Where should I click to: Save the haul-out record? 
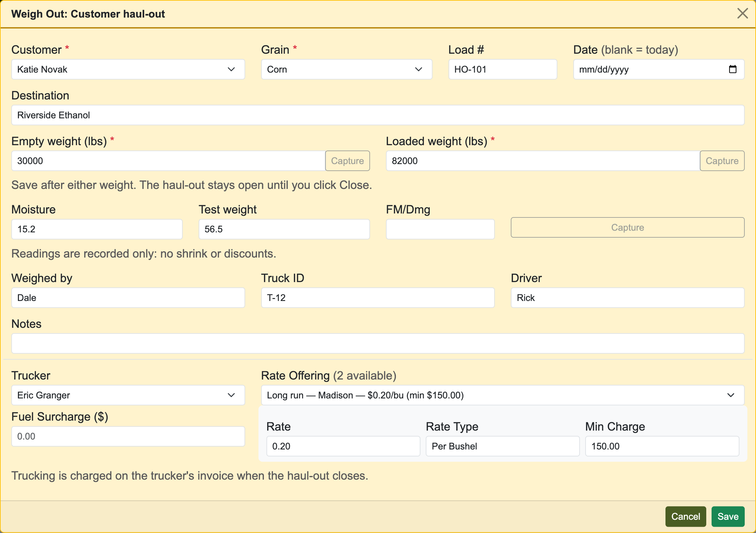tap(728, 516)
